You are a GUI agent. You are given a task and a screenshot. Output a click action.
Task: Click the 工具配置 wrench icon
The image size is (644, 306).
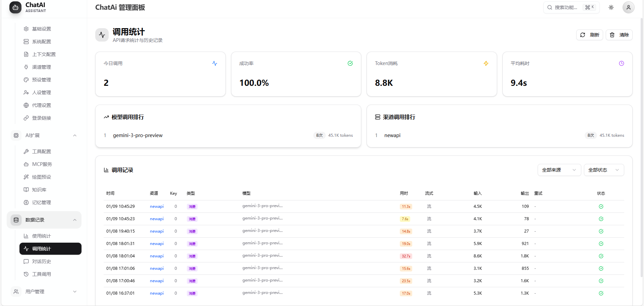pos(26,151)
